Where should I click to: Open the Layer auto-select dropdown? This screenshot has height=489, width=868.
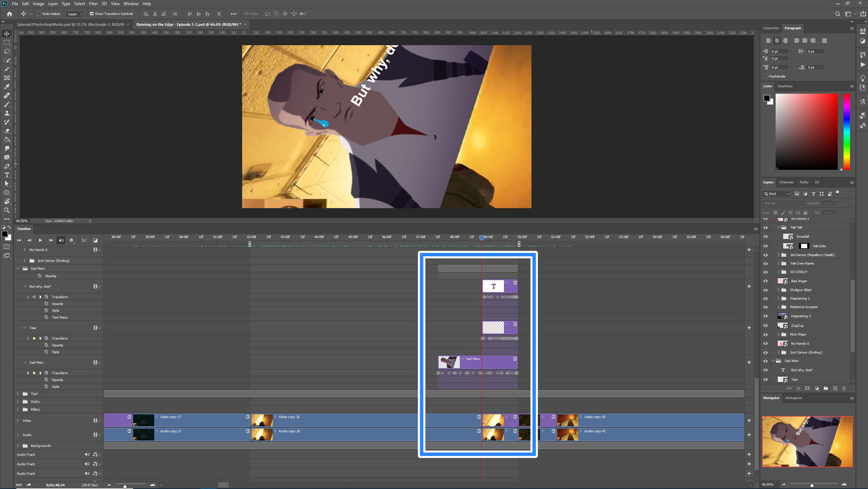(75, 14)
